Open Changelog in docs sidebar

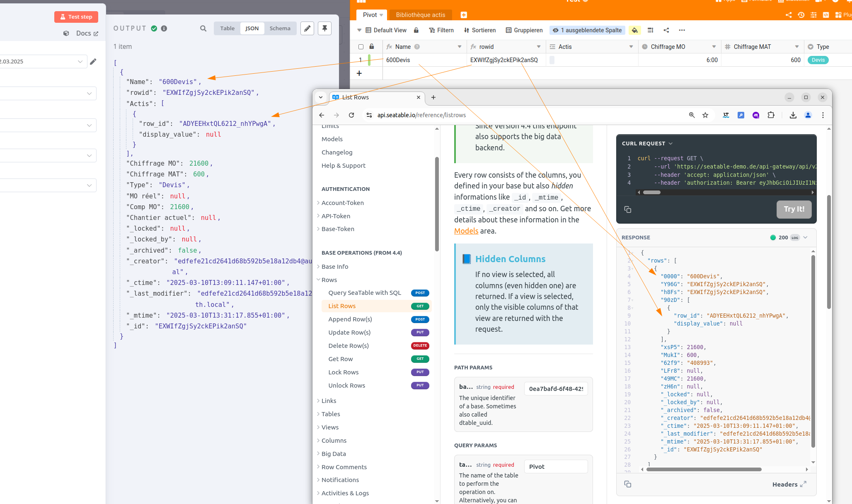coord(337,152)
